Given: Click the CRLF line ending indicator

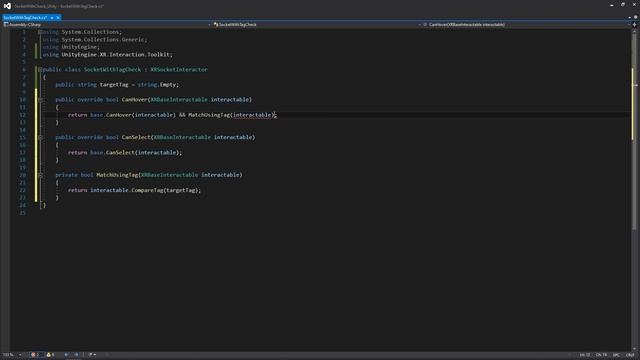Looking at the screenshot, I should coord(630,355).
